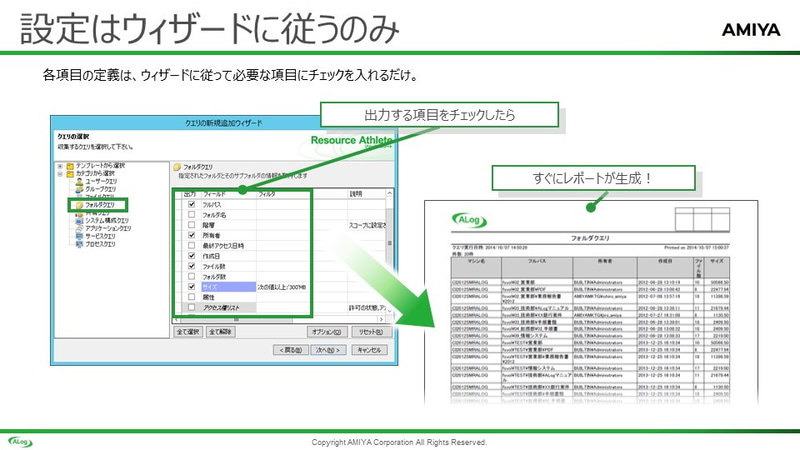Open the オプション button
The image size is (800, 450).
pyautogui.click(x=327, y=332)
